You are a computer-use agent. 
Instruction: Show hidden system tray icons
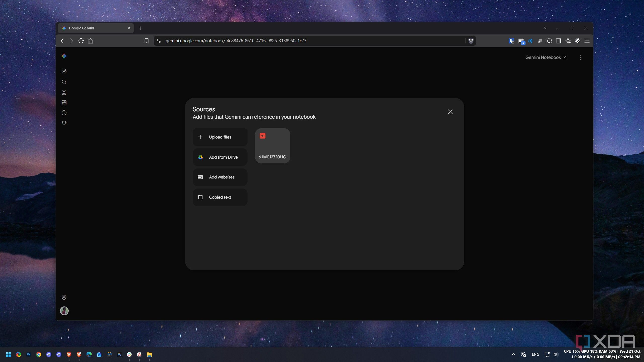[513, 354]
